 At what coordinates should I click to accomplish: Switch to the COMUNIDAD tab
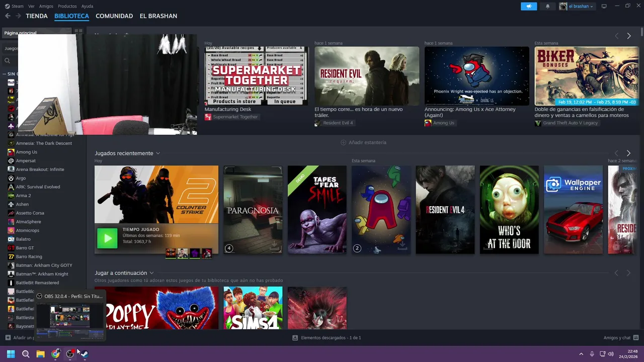(x=114, y=16)
